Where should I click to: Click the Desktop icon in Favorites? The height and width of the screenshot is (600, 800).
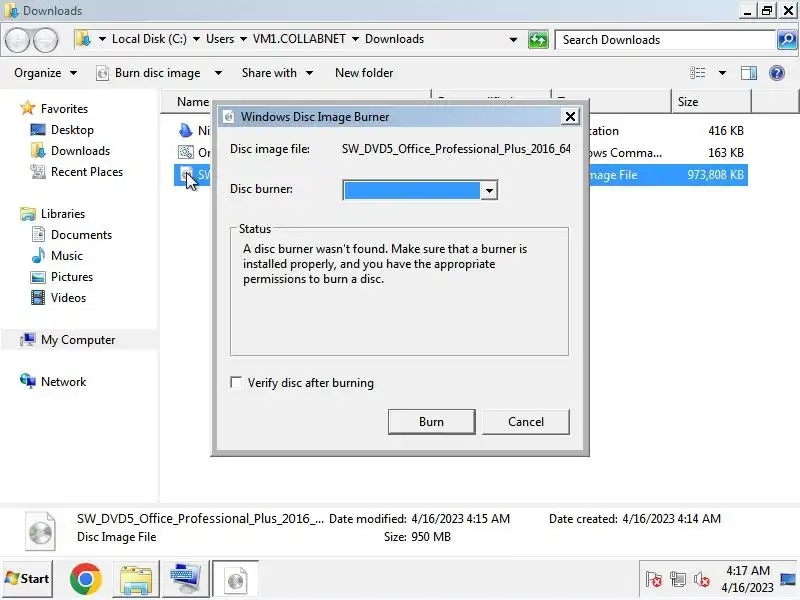click(38, 130)
